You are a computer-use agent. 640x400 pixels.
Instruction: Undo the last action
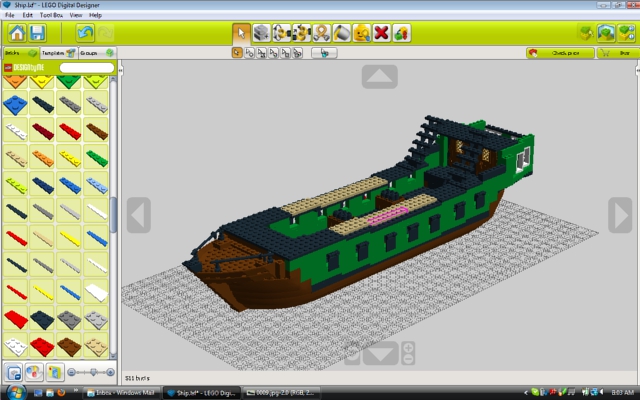85,33
